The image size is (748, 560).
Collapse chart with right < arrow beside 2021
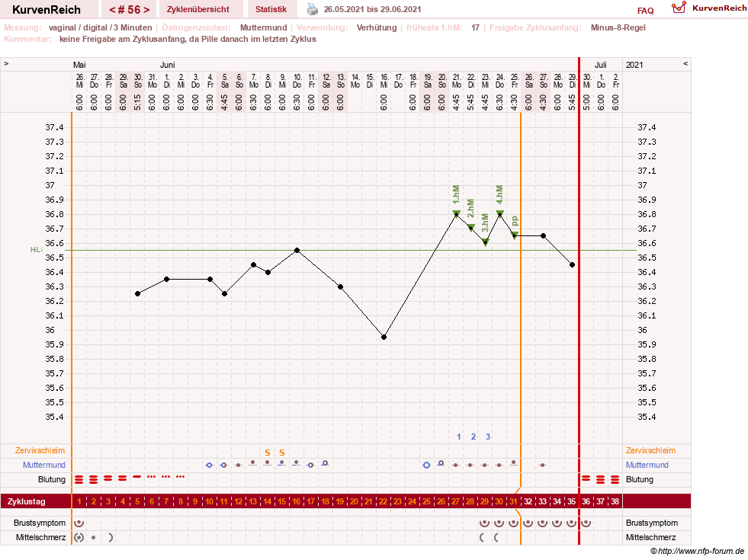685,63
